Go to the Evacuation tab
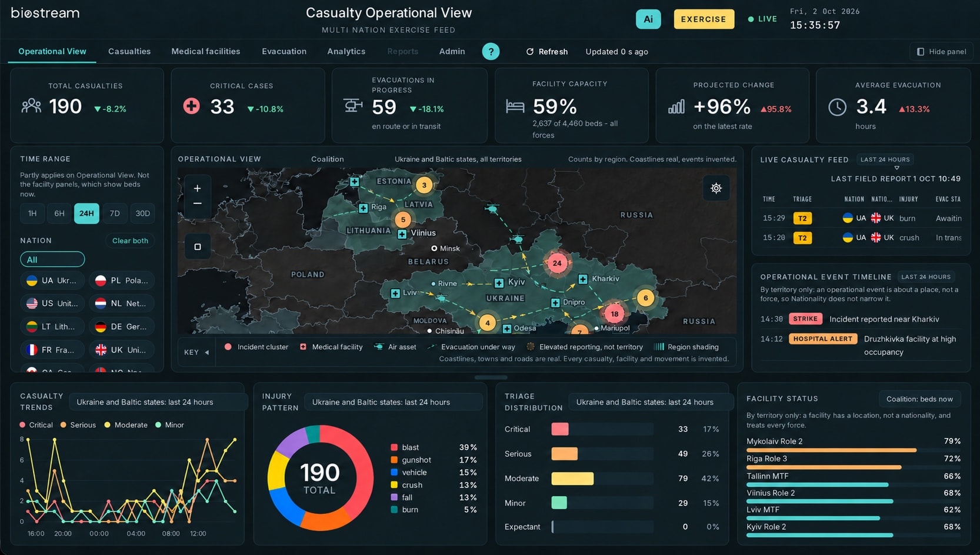The width and height of the screenshot is (980, 555). tap(284, 52)
